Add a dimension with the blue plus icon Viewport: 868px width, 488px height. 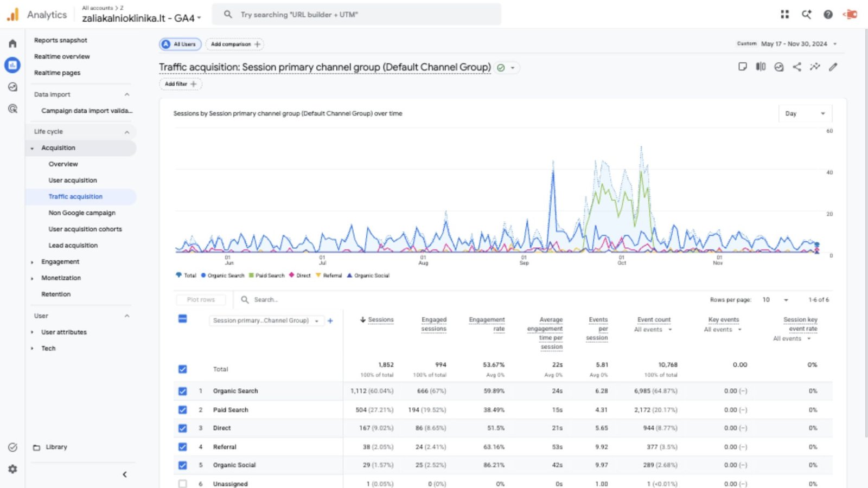click(330, 320)
